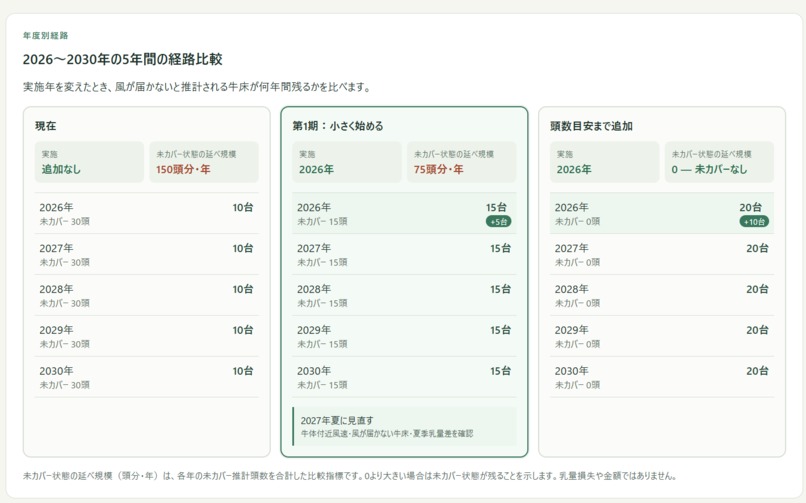Click the 0 — 未カバーなし value
Viewport: 806px width, 503px height.
(x=709, y=169)
